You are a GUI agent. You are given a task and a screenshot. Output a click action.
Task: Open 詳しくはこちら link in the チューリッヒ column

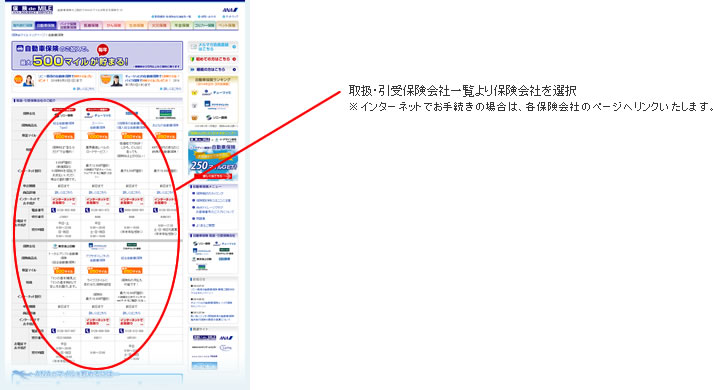pos(98,193)
